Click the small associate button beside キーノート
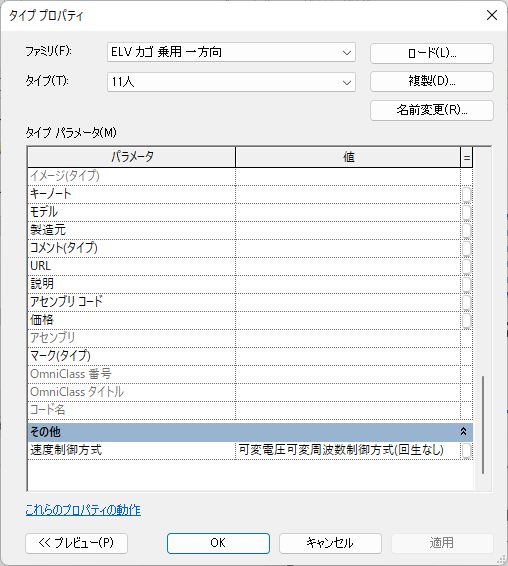Viewport: 508px width, 566px height. point(466,194)
